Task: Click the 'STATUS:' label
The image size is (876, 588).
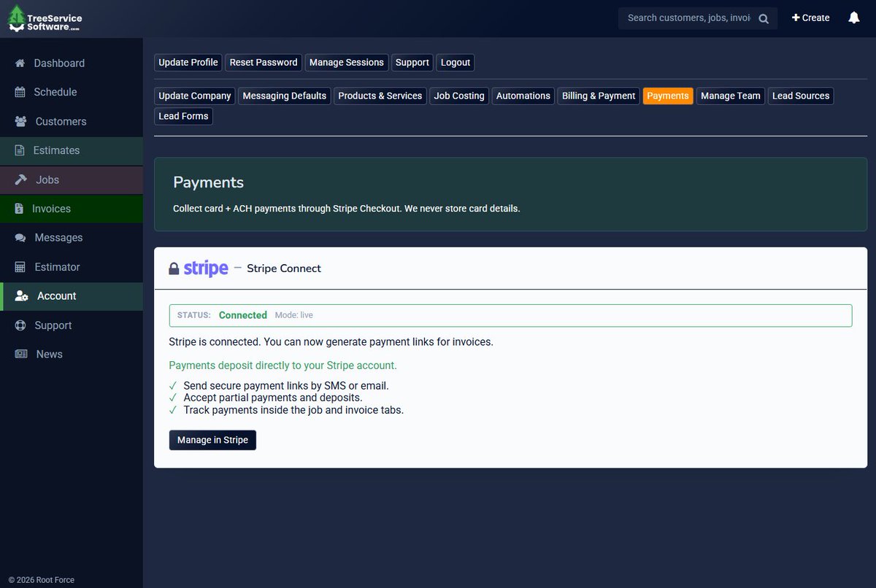Action: point(194,315)
